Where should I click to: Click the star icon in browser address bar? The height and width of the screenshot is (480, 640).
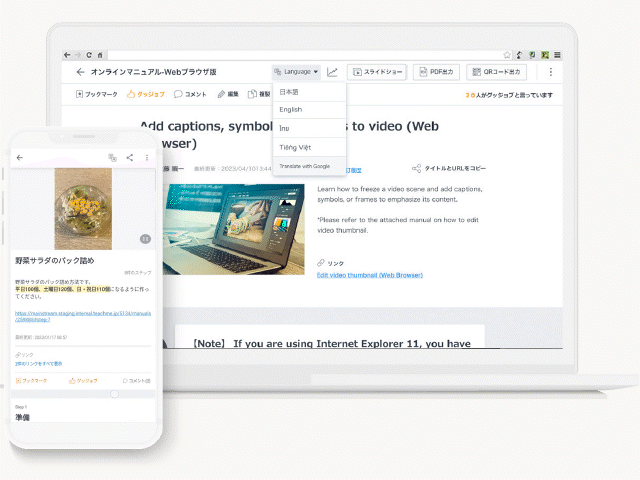pos(508,53)
